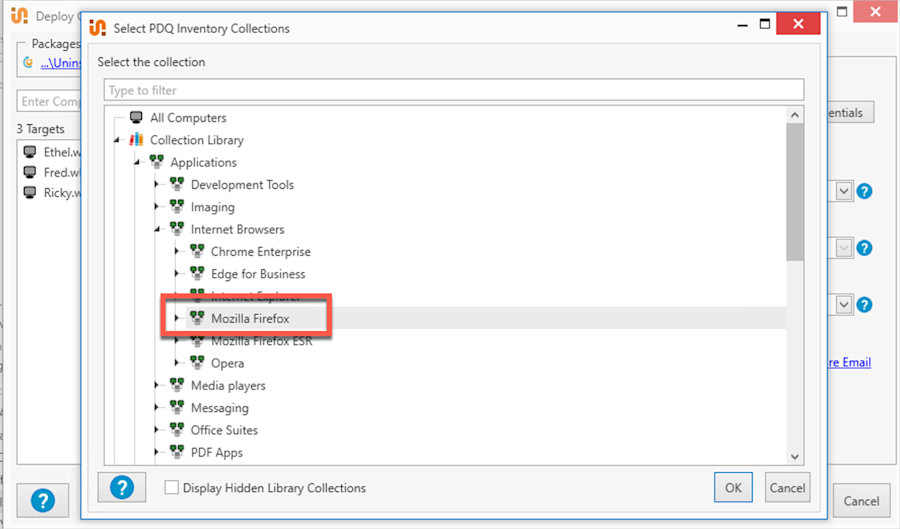The width and height of the screenshot is (900, 529).
Task: Click the Applications collection icon
Action: click(157, 162)
